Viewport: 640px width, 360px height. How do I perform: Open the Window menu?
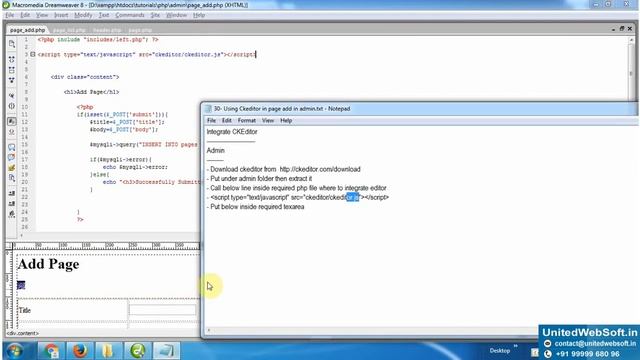click(176, 15)
